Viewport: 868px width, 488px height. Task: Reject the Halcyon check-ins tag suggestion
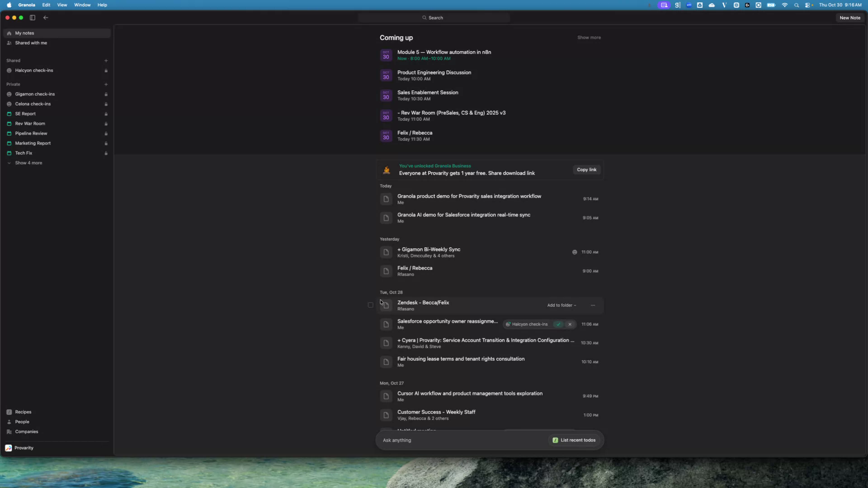pyautogui.click(x=570, y=324)
